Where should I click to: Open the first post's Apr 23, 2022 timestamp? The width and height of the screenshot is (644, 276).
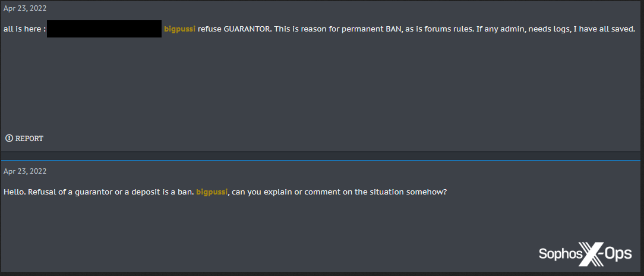pos(25,8)
